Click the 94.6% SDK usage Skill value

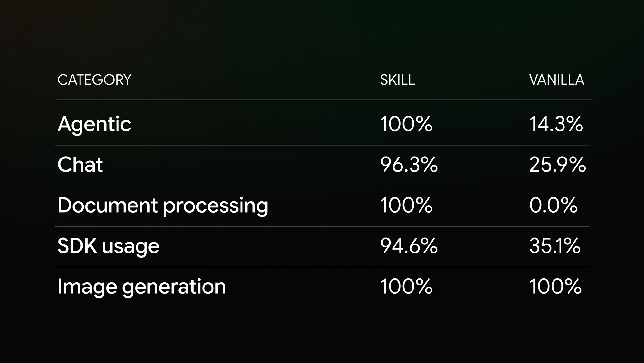tap(409, 246)
